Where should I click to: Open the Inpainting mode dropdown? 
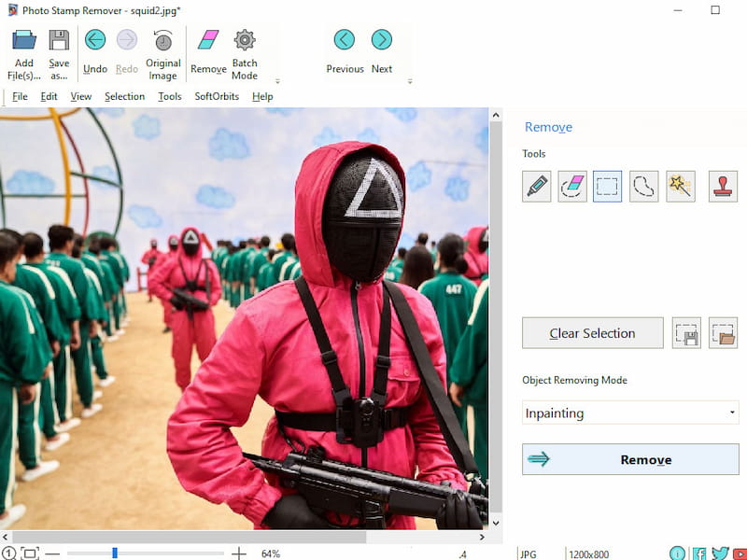coord(630,413)
